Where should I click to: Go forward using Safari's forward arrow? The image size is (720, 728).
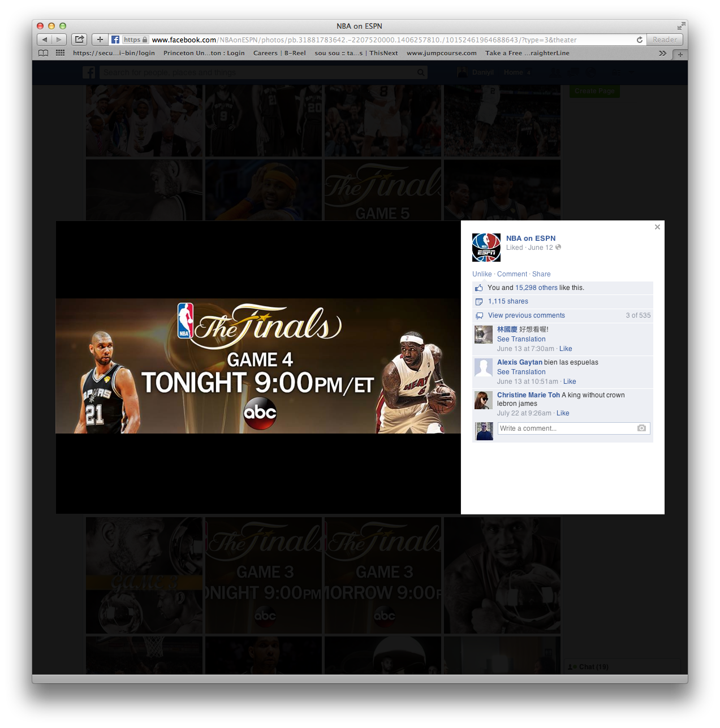59,40
